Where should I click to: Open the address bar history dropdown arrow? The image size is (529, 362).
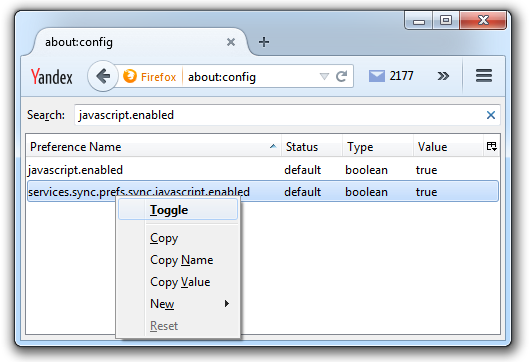tap(324, 77)
